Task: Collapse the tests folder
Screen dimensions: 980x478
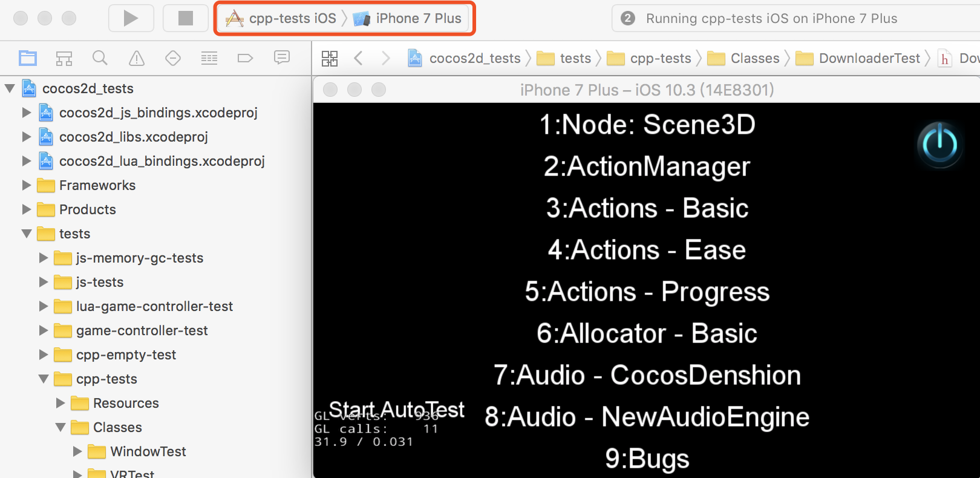Action: (x=27, y=234)
